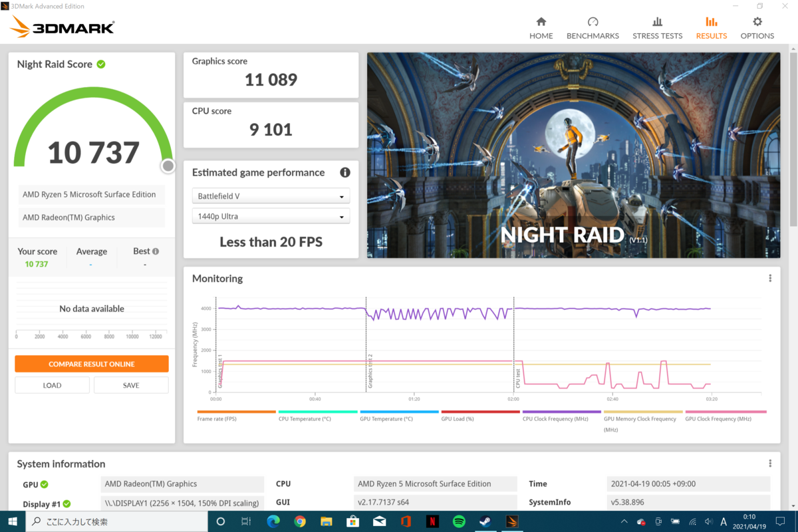Click the taskbar clock showing 0:10

(x=749, y=521)
